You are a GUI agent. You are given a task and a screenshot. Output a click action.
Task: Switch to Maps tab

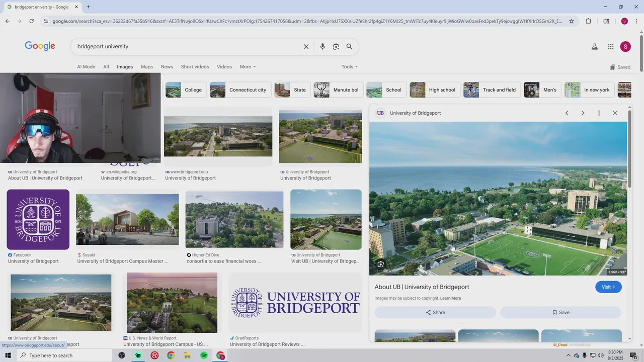[x=147, y=67]
